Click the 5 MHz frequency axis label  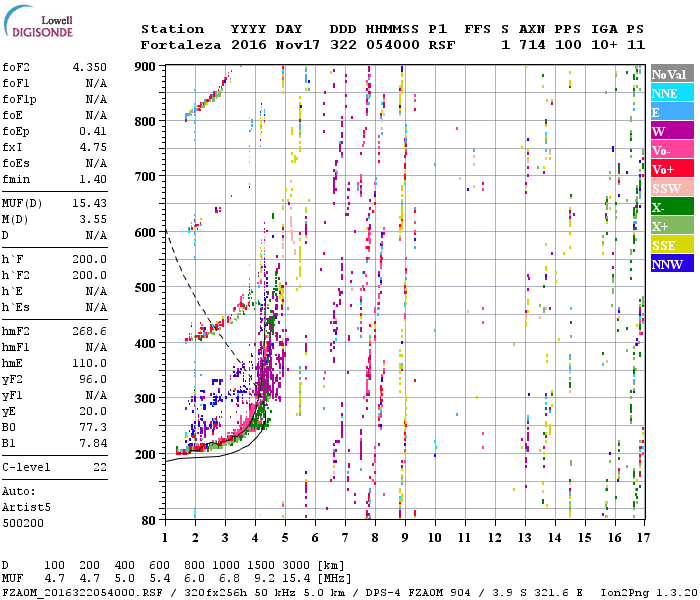285,538
